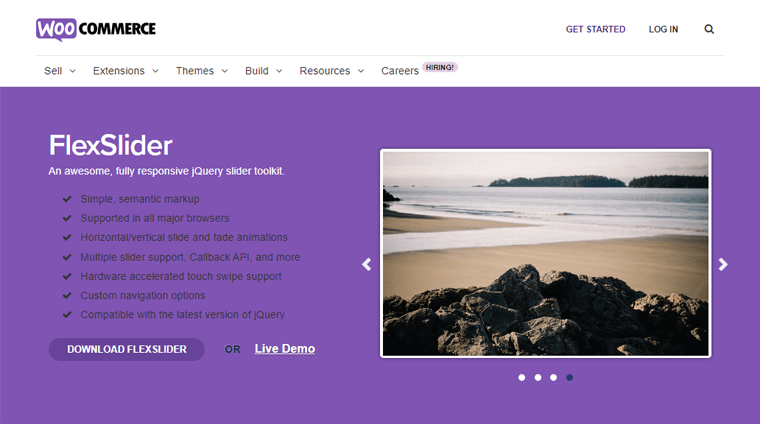Select the second slider pagination dot
This screenshot has width=760, height=424.
(x=538, y=377)
